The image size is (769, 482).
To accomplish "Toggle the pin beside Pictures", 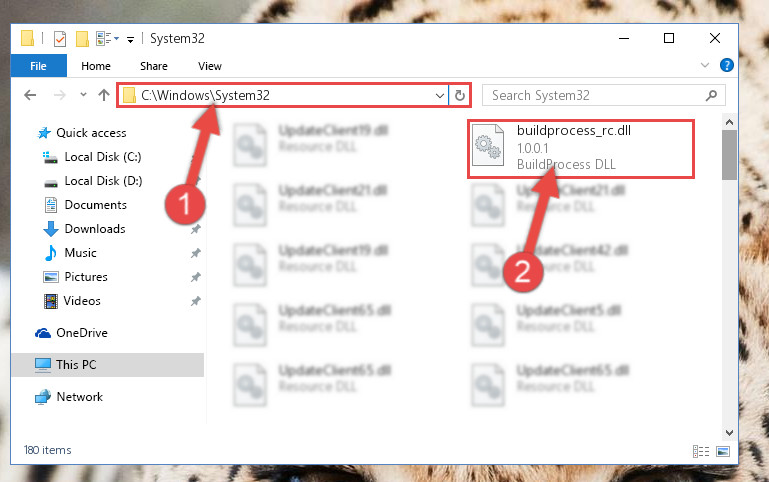I will (196, 277).
